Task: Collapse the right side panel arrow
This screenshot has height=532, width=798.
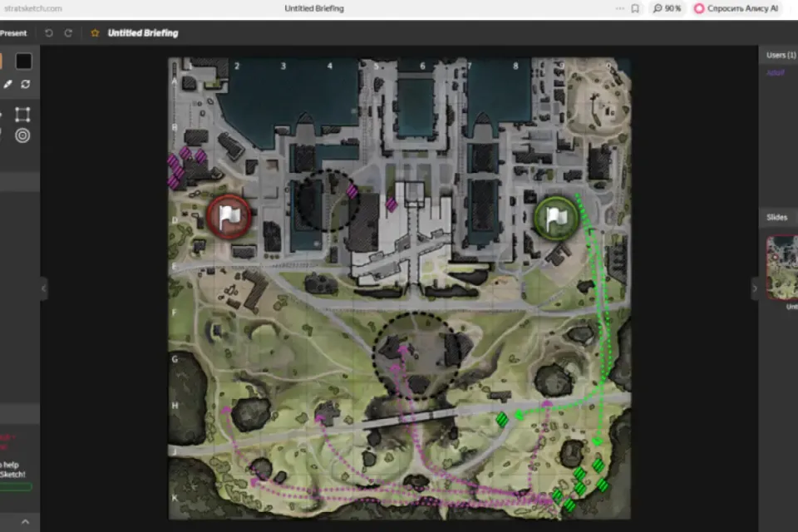Action: pos(755,288)
